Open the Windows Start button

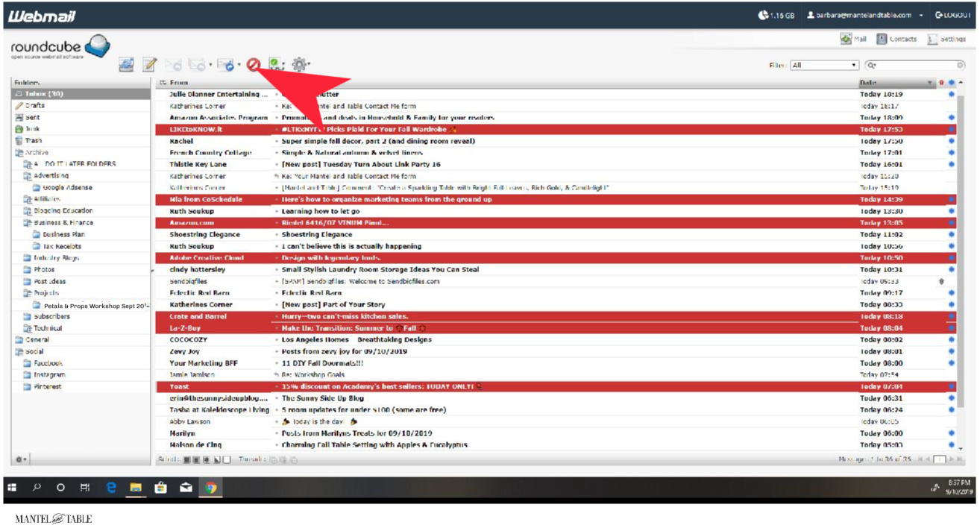12,488
